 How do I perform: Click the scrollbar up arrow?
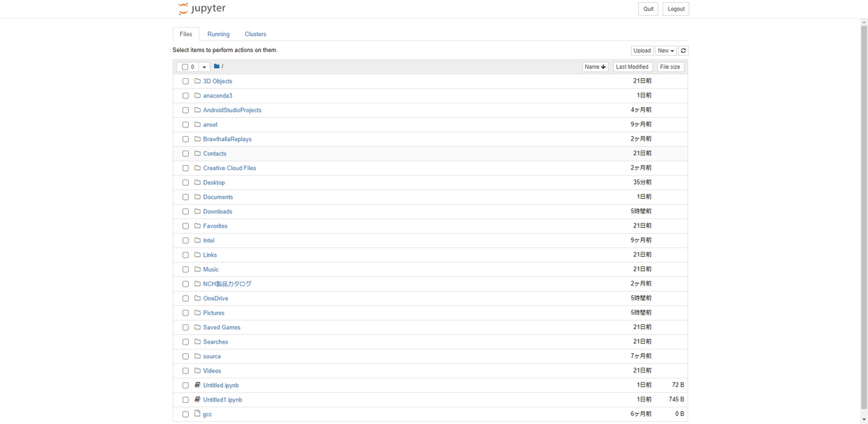pos(864,22)
